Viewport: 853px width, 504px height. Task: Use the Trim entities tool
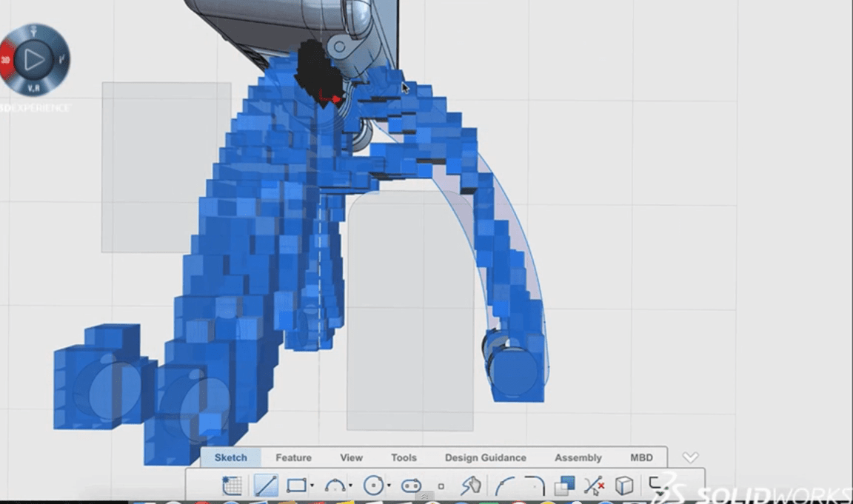594,485
